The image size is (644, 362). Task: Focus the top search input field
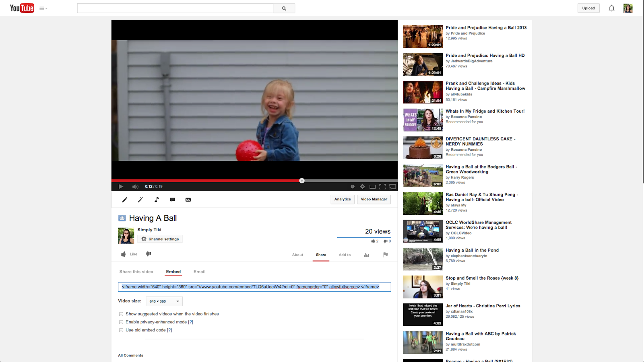click(x=175, y=8)
